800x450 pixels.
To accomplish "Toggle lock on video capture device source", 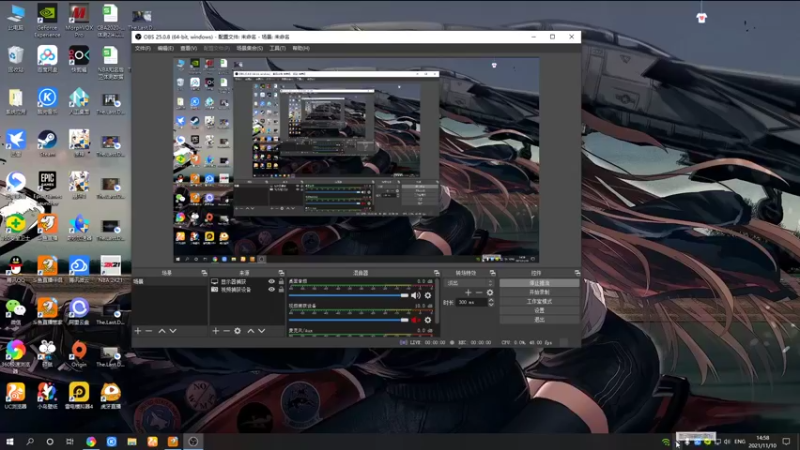I will tap(281, 289).
